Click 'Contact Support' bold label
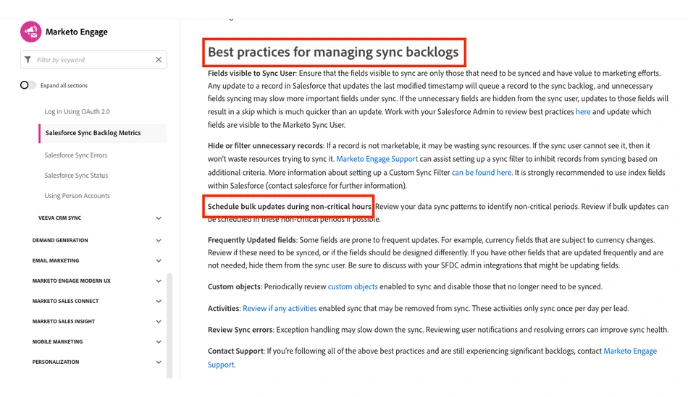 pyautogui.click(x=236, y=351)
